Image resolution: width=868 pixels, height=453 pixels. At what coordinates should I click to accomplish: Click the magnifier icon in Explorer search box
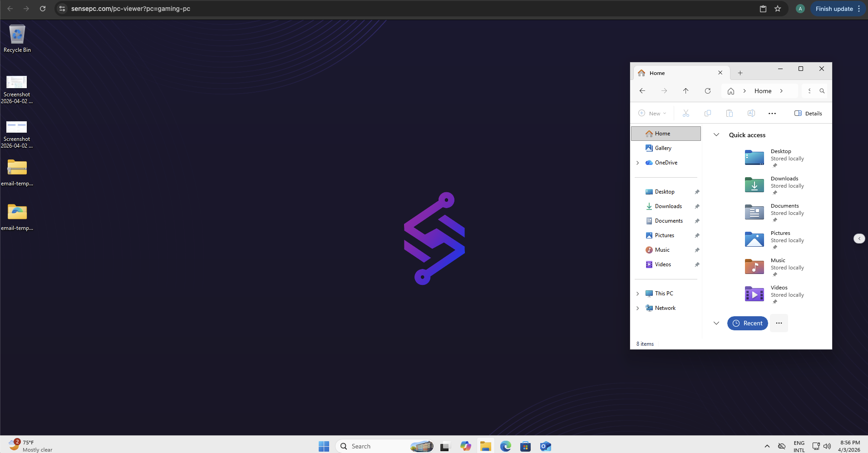(822, 91)
